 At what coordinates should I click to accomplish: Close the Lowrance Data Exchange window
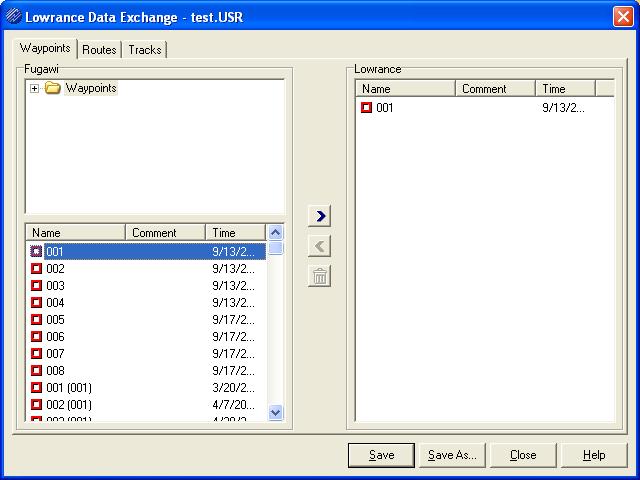[x=621, y=16]
